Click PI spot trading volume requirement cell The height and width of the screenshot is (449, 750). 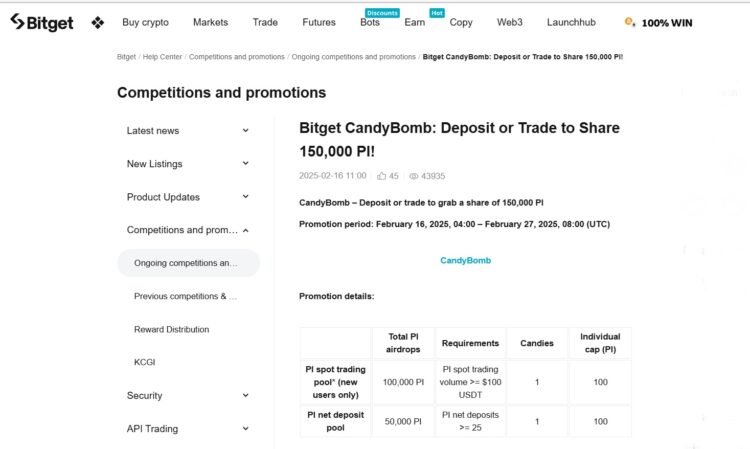(x=470, y=382)
